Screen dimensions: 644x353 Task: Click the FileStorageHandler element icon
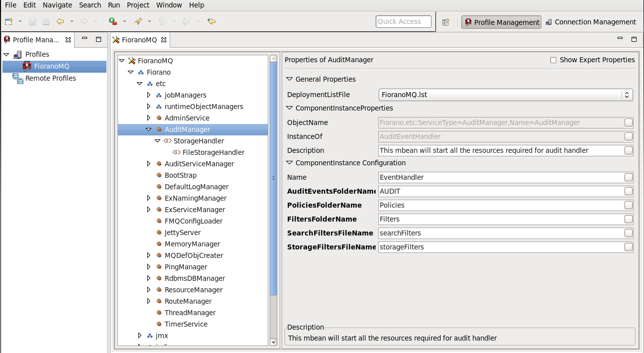pos(177,152)
